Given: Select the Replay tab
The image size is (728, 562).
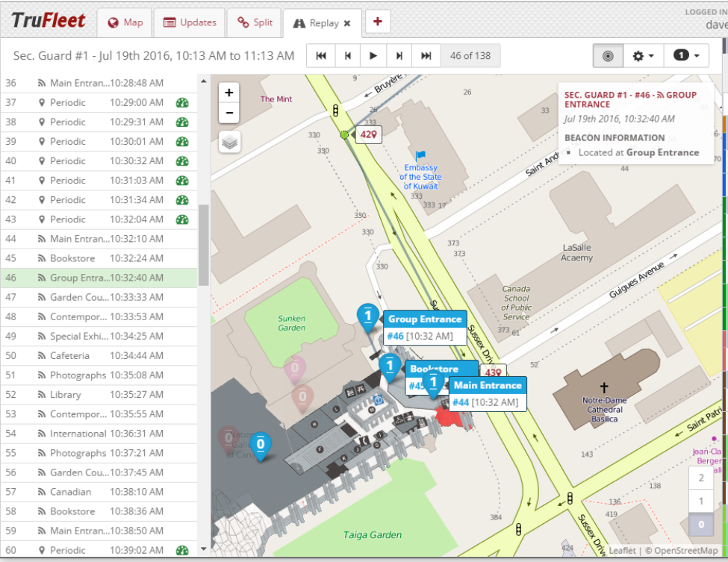Looking at the screenshot, I should 316,23.
